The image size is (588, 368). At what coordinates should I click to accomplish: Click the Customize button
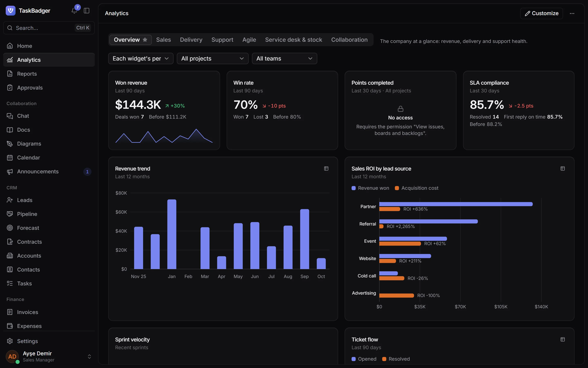coord(541,13)
